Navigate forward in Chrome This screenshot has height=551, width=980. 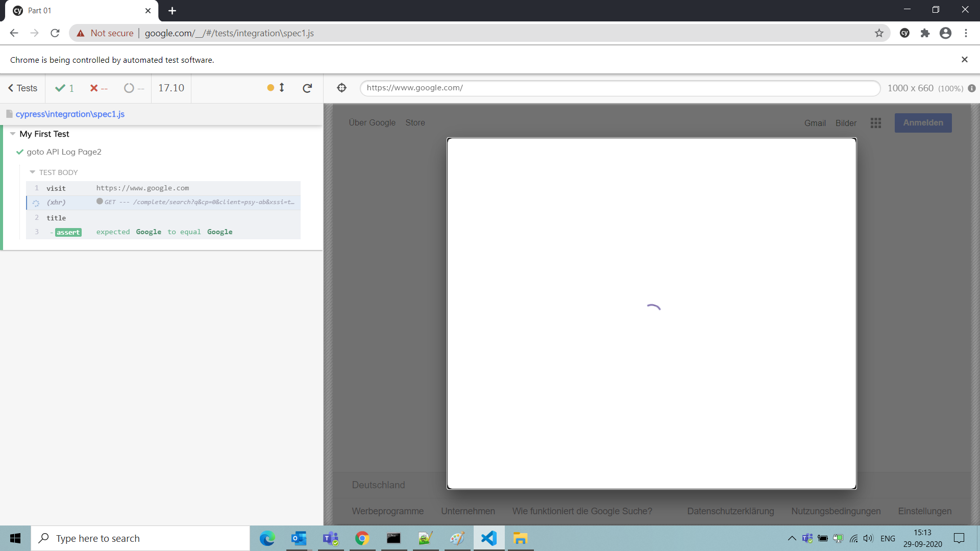34,33
